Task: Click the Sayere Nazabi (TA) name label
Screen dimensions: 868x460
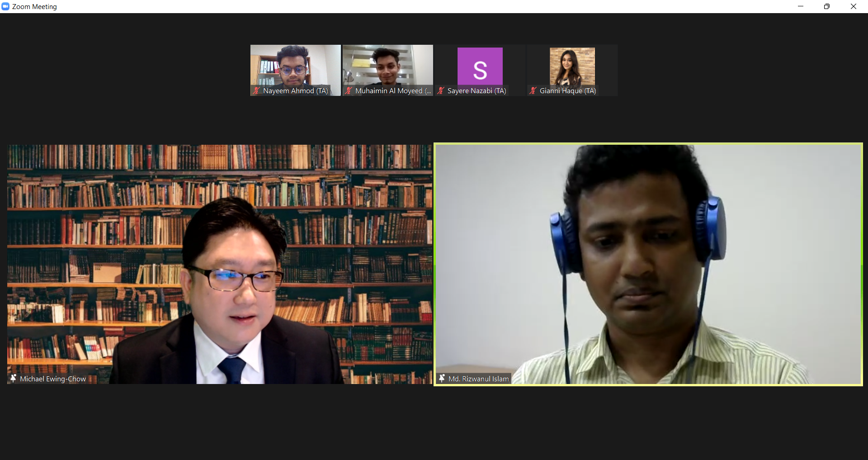Action: pyautogui.click(x=476, y=91)
